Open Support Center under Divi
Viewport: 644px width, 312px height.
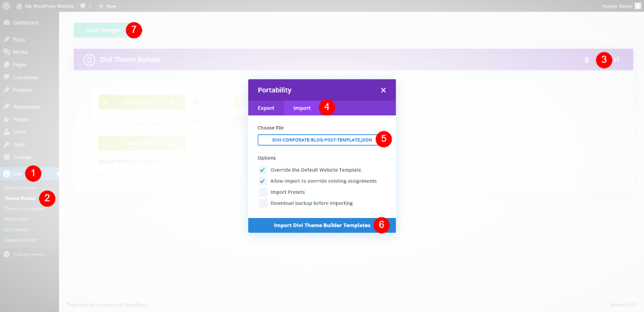coord(21,240)
